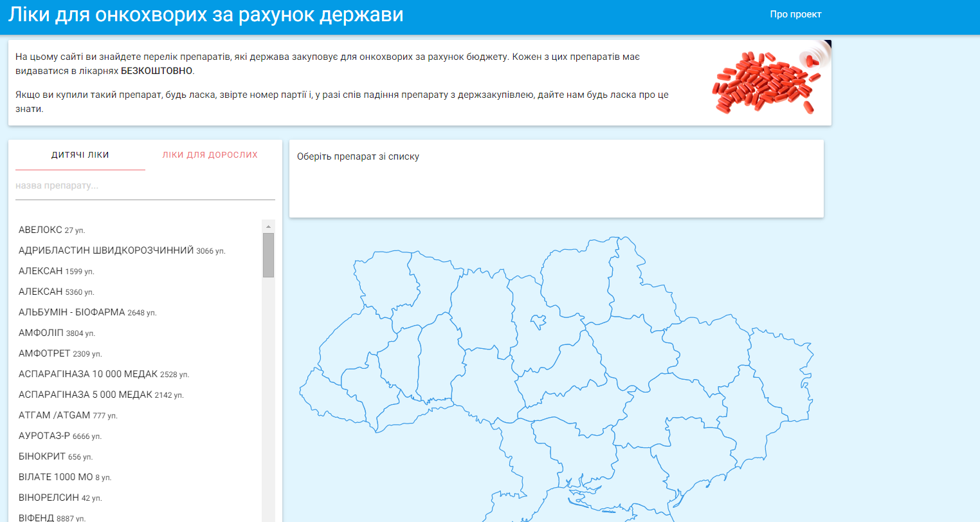Image resolution: width=980 pixels, height=522 pixels.
Task: Open the АТГАМ /ATGAM drug entry
Action: [x=68, y=415]
